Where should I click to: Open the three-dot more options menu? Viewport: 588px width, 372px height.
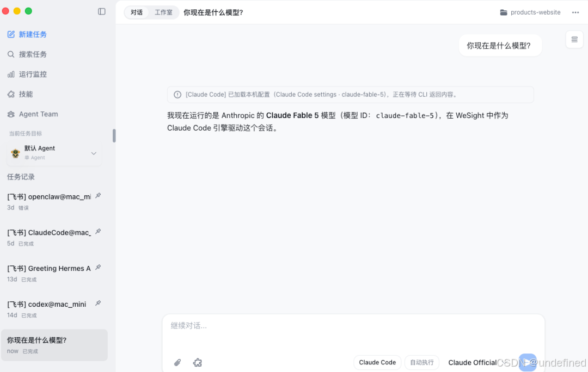point(575,13)
